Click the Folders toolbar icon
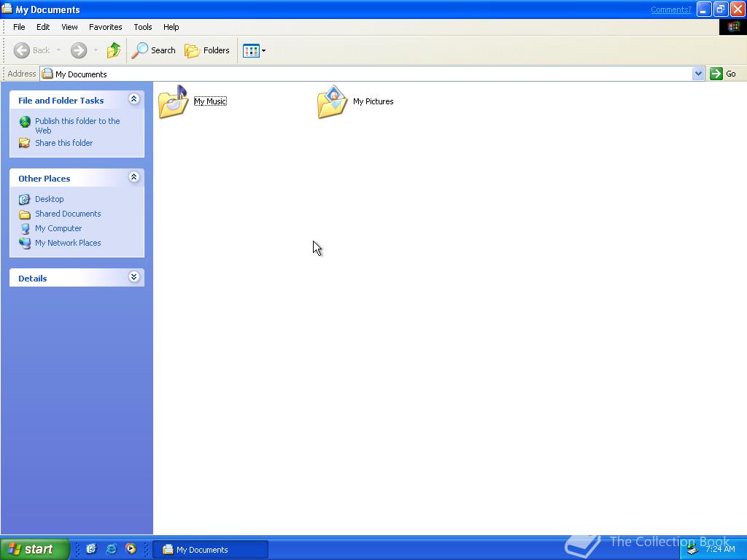Image resolution: width=747 pixels, height=560 pixels. [x=207, y=50]
